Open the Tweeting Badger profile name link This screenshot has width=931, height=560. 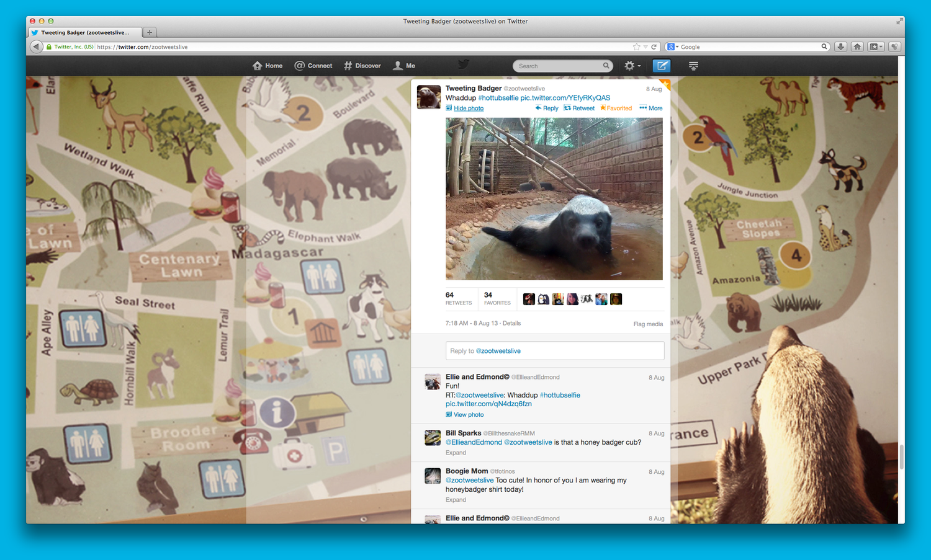click(x=474, y=88)
